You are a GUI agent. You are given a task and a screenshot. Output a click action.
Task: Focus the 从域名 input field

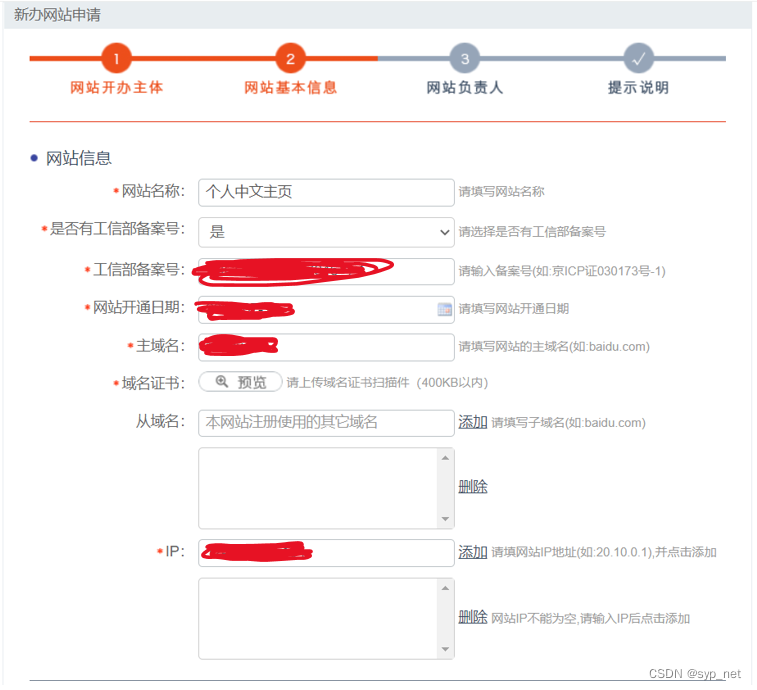coord(326,423)
